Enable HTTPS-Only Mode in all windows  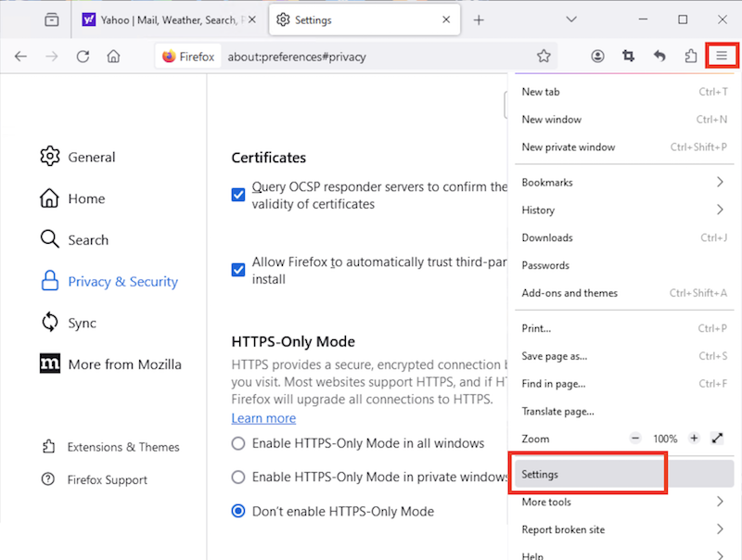[239, 443]
